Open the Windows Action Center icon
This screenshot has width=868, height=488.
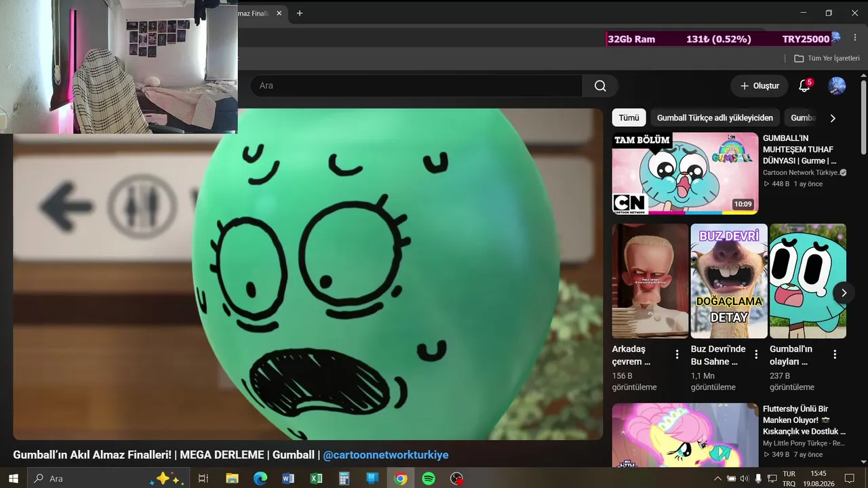[849, 479]
